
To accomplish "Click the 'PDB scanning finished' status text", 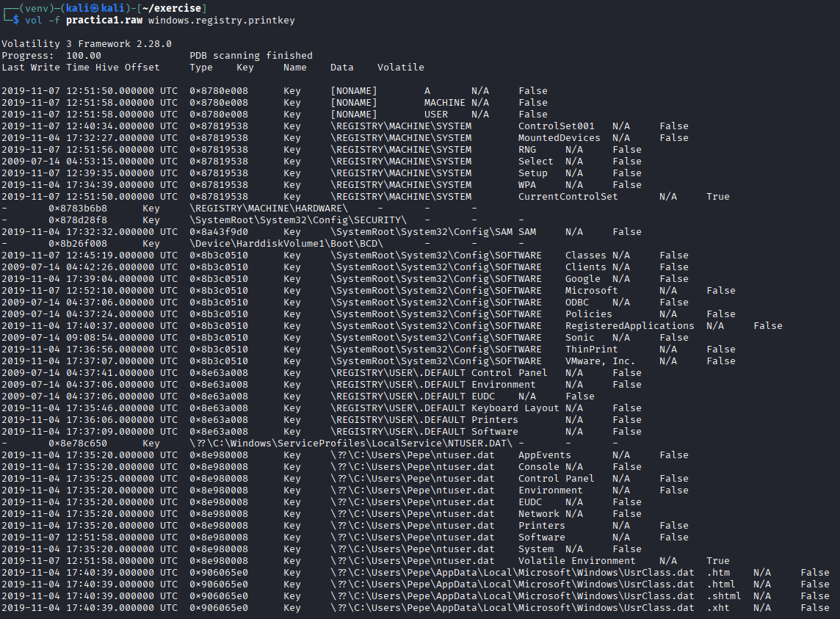I will (x=250, y=56).
